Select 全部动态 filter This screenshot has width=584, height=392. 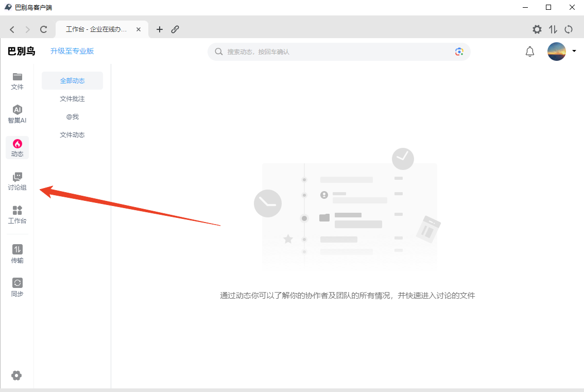(x=72, y=80)
